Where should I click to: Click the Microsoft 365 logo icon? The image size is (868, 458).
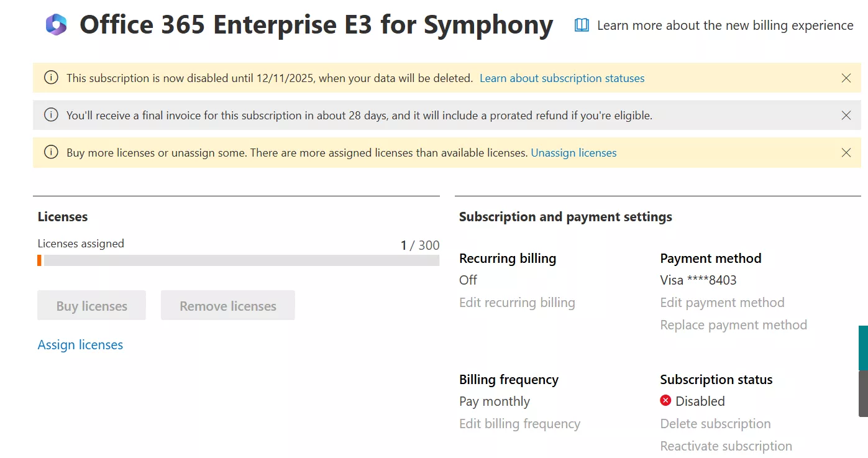56,25
